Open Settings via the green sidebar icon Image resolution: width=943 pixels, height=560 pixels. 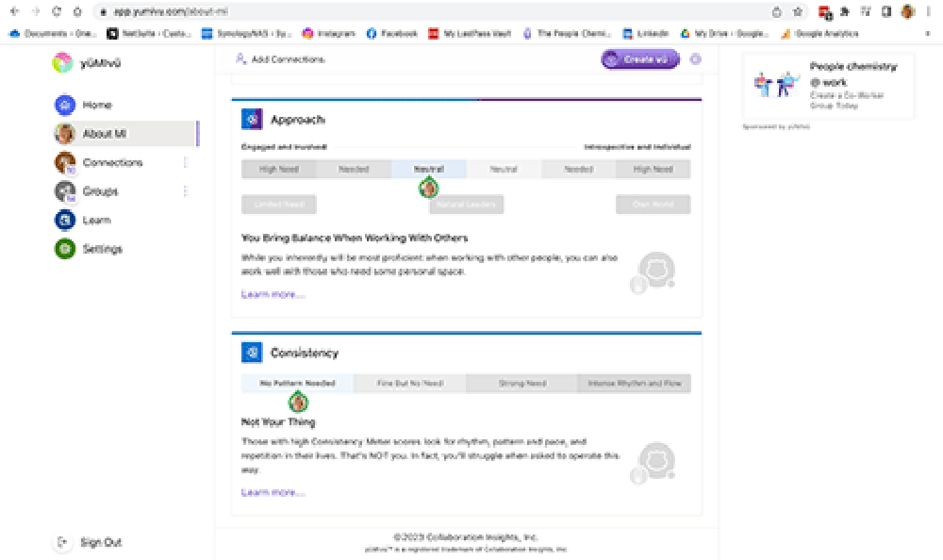pyautogui.click(x=62, y=249)
